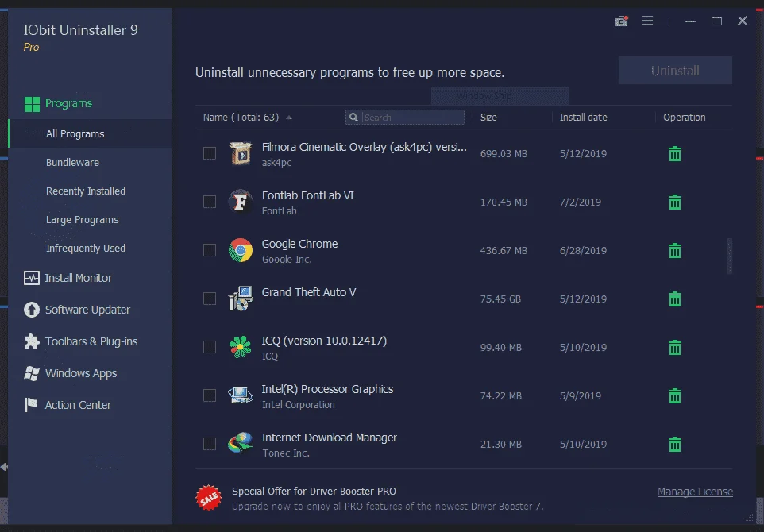This screenshot has height=532, width=764.
Task: Click the magnifier icon in search box
Action: click(x=353, y=118)
